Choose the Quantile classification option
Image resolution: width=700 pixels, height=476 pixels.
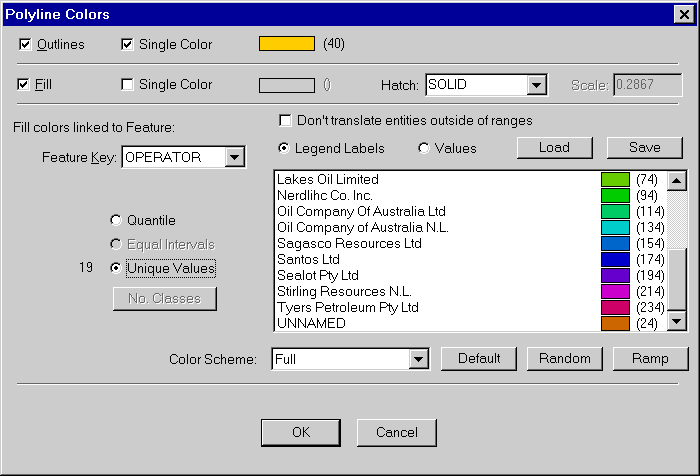coord(116,220)
